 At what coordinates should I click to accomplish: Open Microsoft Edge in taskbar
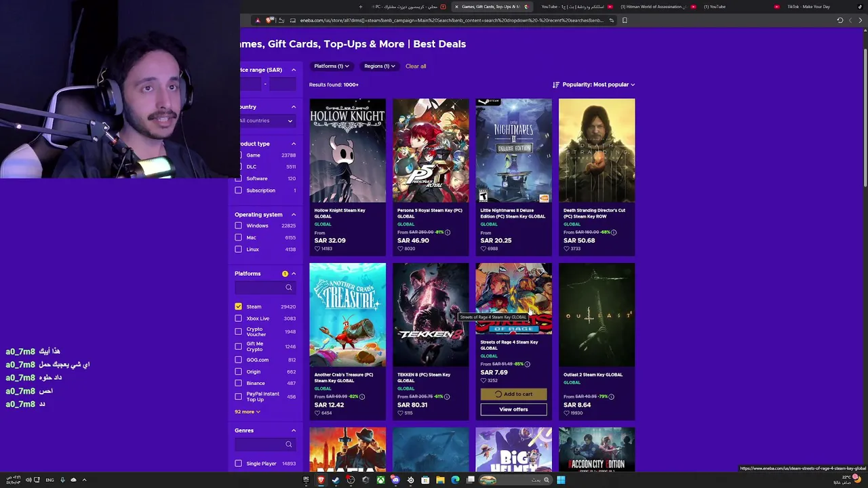tap(455, 480)
